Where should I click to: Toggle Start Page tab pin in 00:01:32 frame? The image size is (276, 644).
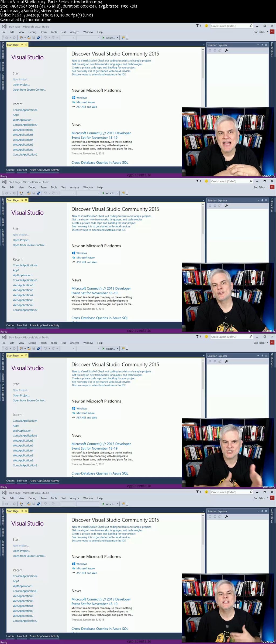[x=22, y=200]
